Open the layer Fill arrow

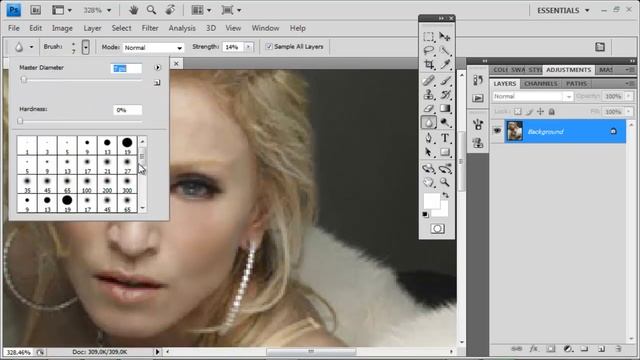628,111
